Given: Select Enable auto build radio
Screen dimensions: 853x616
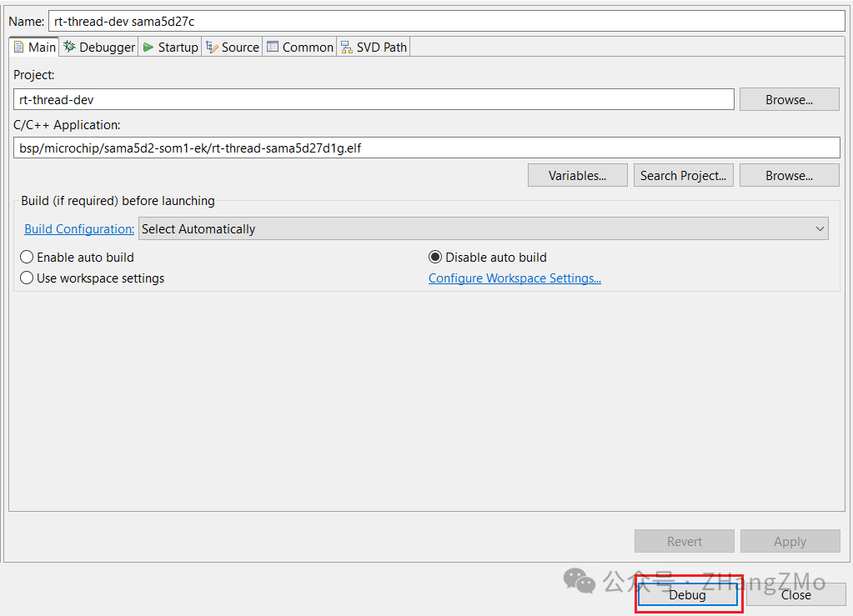Looking at the screenshot, I should [78, 258].
